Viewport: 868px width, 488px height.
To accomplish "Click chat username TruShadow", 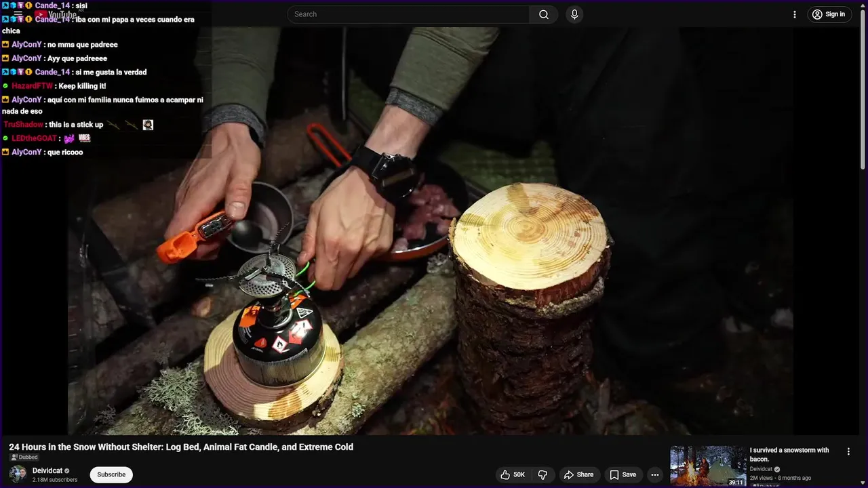I will pos(23,125).
